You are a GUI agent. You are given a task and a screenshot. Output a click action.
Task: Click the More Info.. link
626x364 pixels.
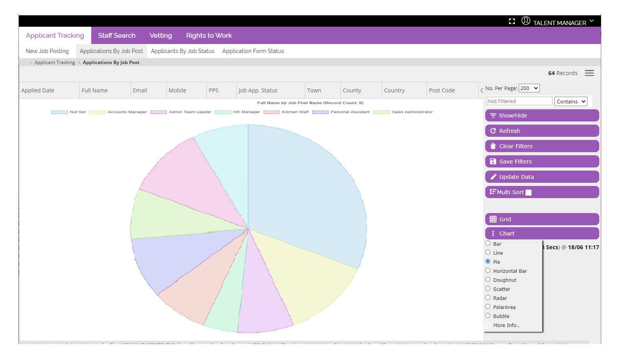pyautogui.click(x=506, y=325)
